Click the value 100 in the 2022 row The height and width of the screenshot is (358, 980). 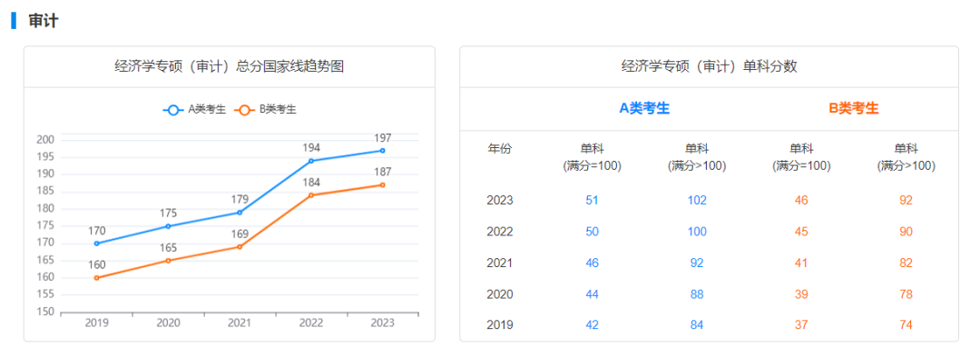click(x=697, y=232)
